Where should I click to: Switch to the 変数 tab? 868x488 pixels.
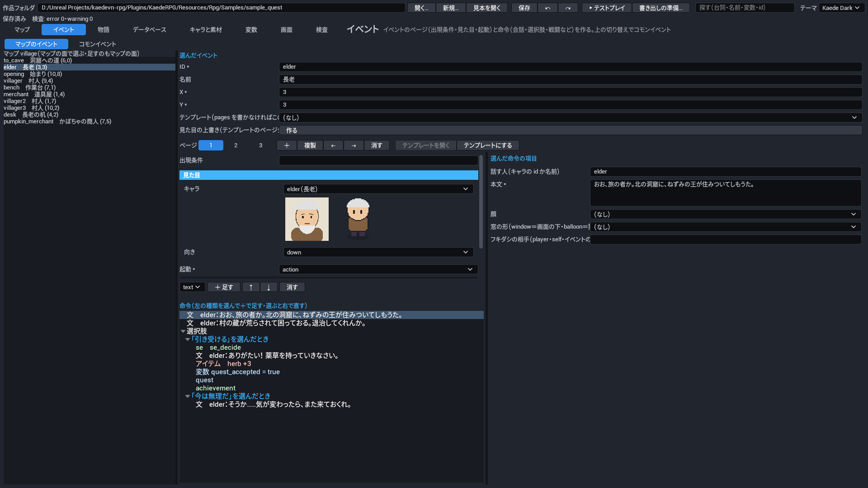click(x=251, y=29)
